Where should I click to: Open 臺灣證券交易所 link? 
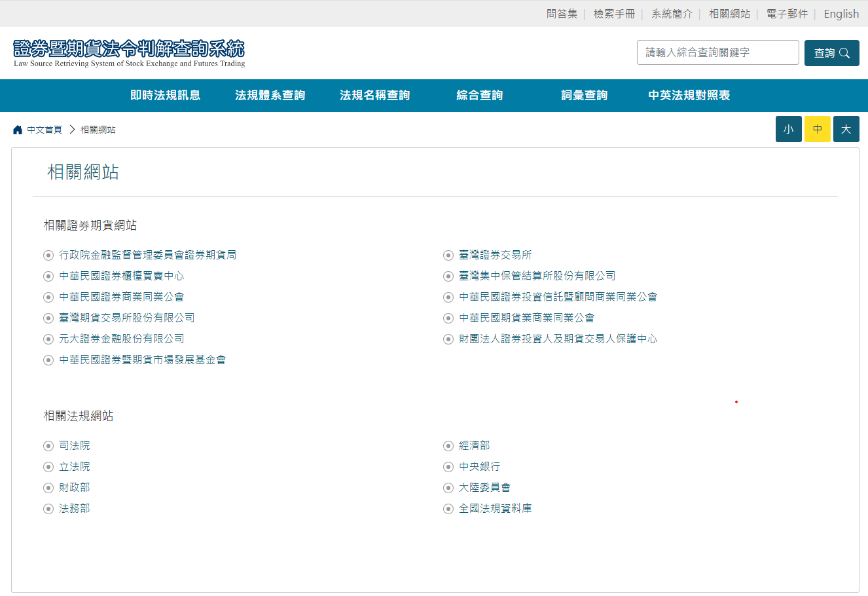(496, 255)
